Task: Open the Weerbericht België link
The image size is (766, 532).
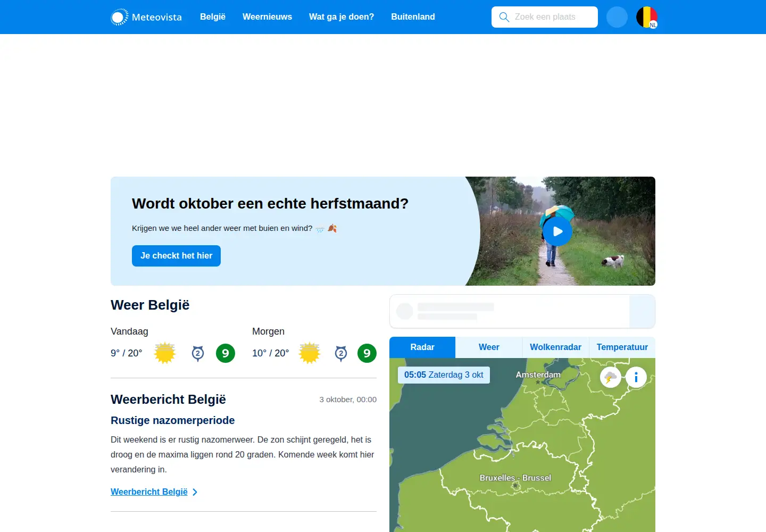Action: pyautogui.click(x=149, y=492)
